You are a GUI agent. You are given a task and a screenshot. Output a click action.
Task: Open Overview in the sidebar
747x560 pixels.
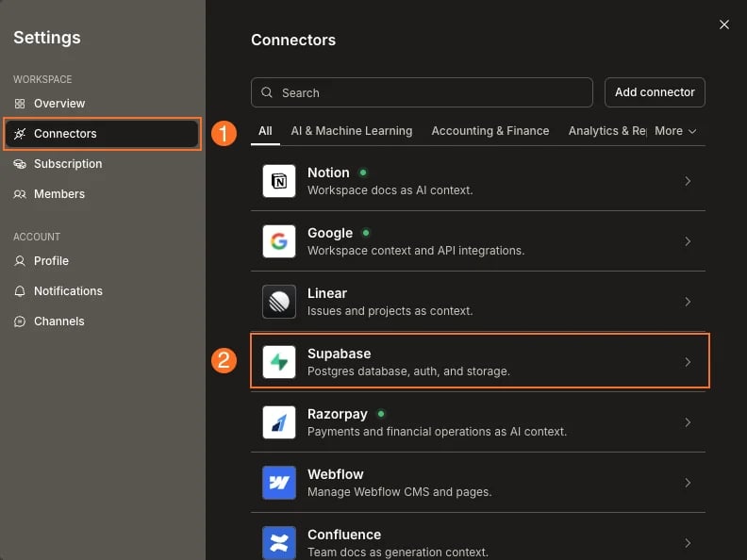pos(101,104)
